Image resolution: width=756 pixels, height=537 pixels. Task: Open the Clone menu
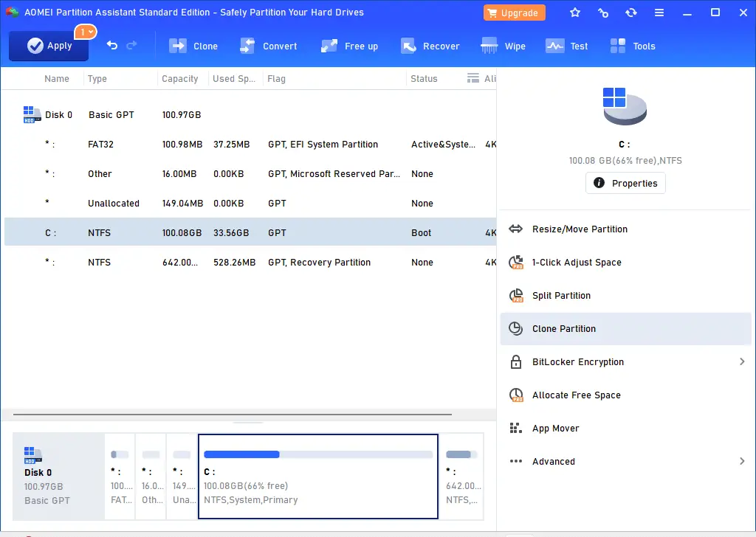193,46
